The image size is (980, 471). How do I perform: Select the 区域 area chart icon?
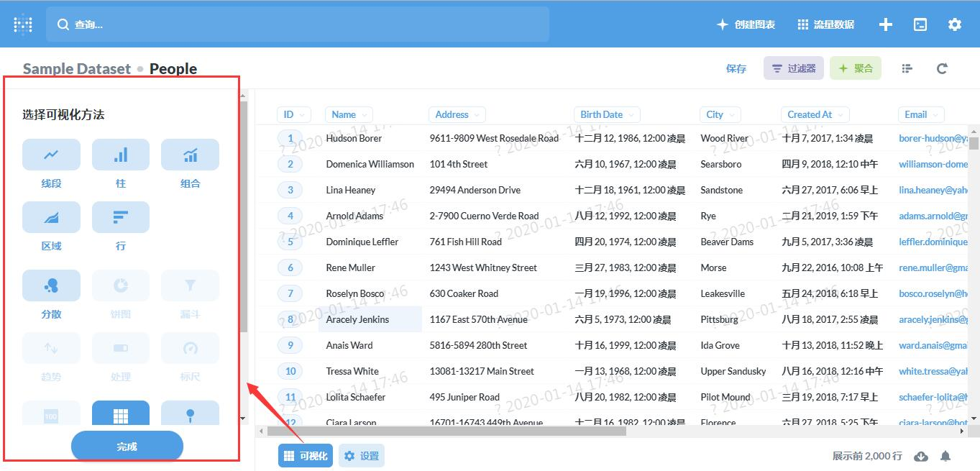coord(51,217)
